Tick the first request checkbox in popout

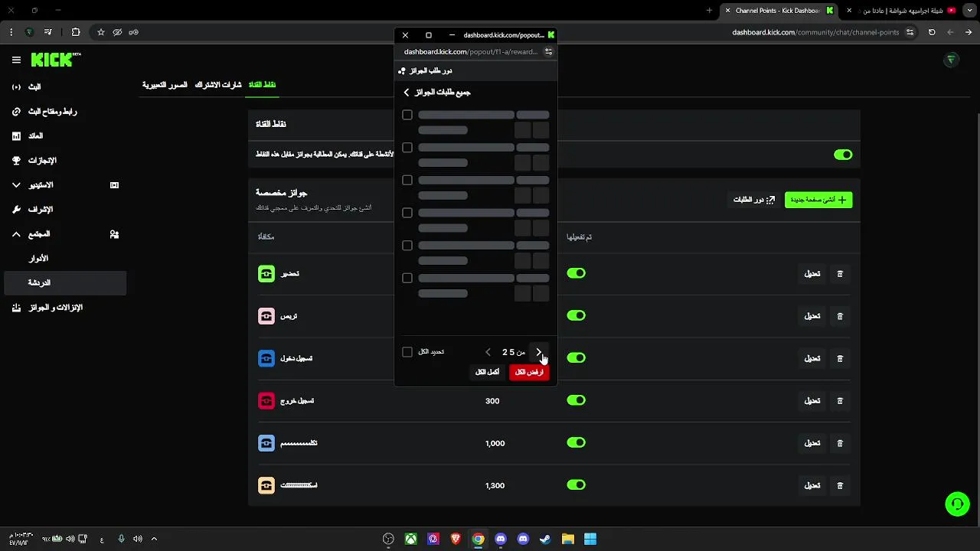click(407, 115)
